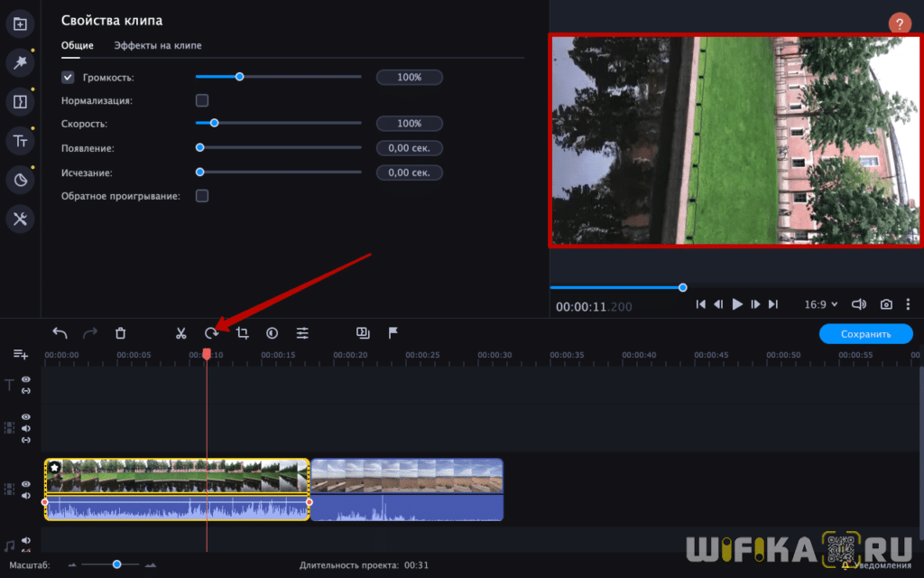This screenshot has width=924, height=578.
Task: Enable the Нормализация checkbox
Action: (202, 101)
